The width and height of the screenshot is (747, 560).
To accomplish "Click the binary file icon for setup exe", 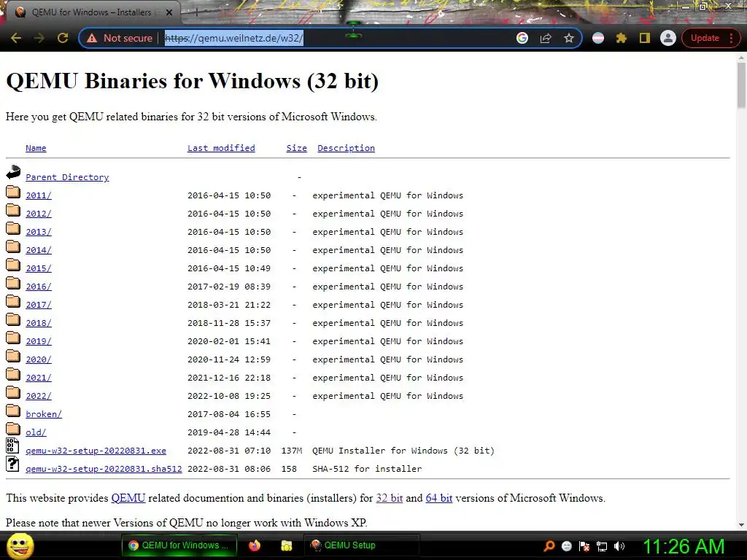I will click(13, 446).
